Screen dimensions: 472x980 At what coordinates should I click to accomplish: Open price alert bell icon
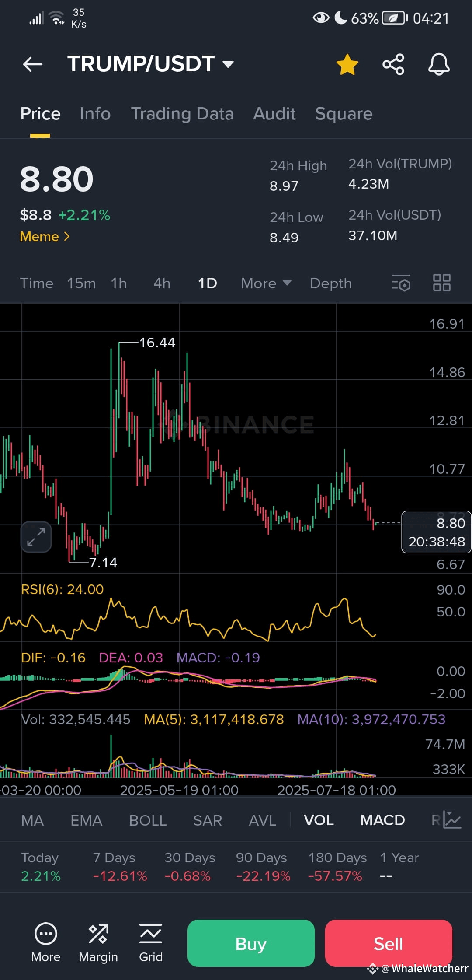click(439, 64)
